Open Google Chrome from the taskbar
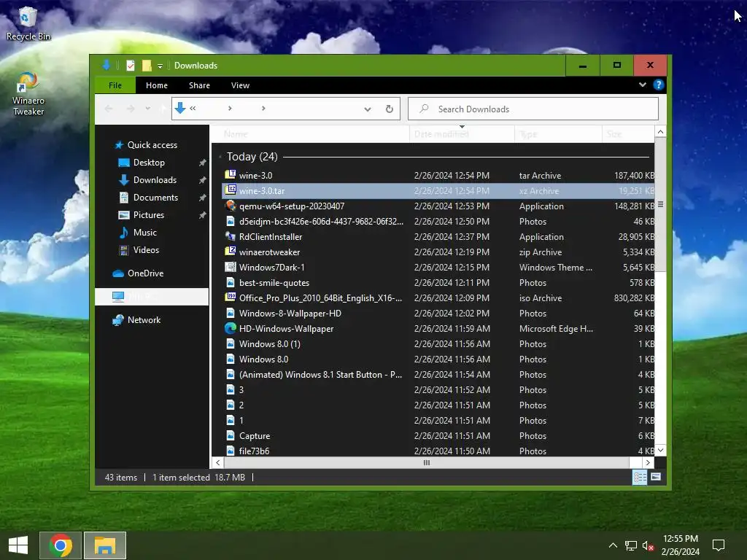This screenshot has width=747, height=560. coord(61,545)
